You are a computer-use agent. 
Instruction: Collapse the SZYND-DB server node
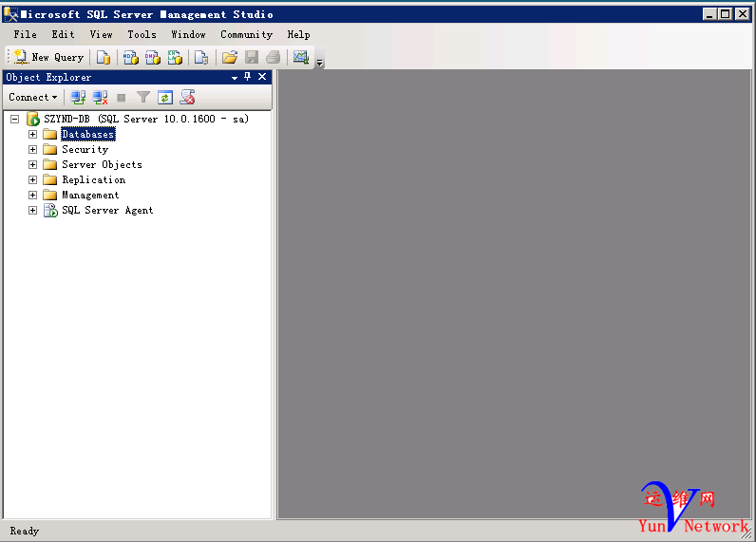15,119
